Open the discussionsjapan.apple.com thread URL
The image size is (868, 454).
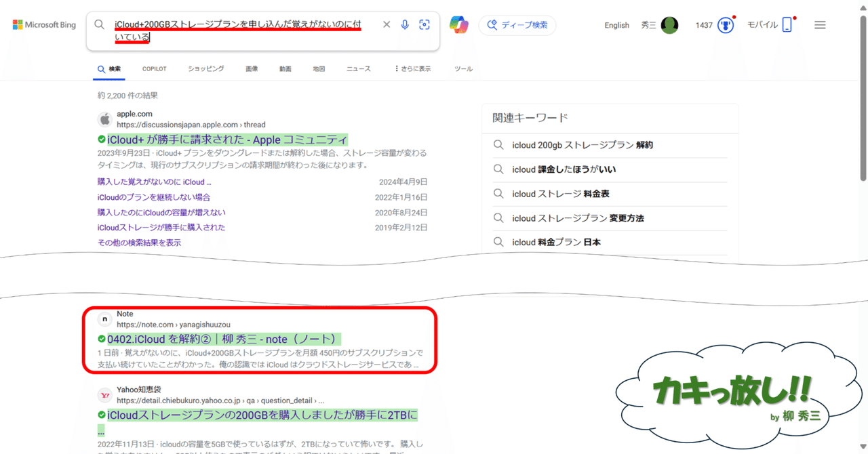pyautogui.click(x=191, y=125)
